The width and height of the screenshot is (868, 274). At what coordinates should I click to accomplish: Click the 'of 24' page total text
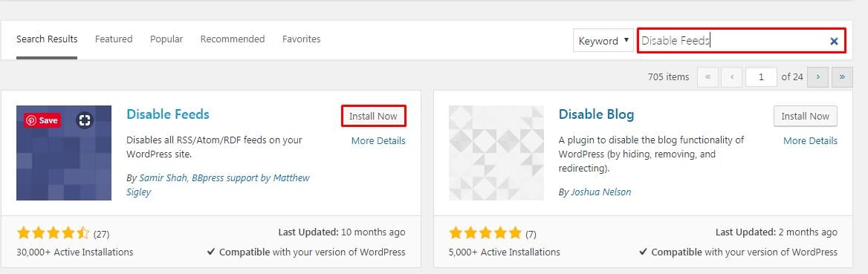tap(792, 77)
